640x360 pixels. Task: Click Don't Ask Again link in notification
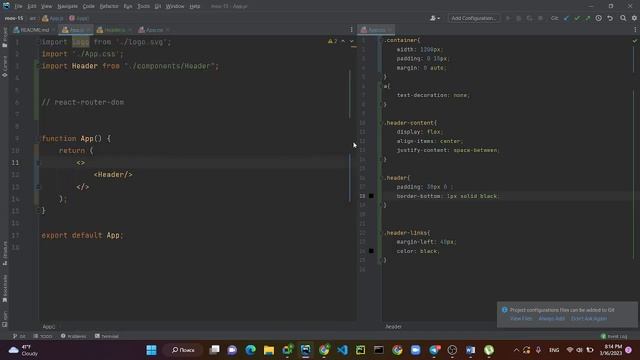click(589, 318)
